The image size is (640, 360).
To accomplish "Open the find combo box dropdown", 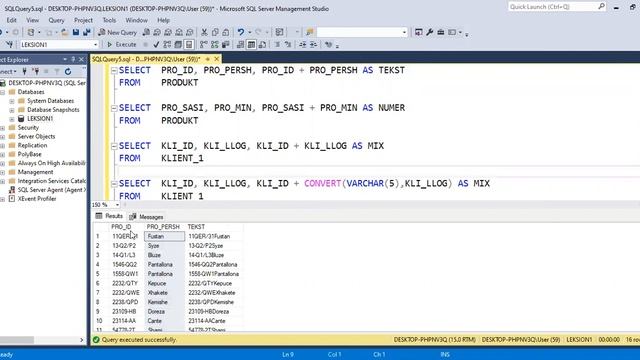I will pos(404,32).
